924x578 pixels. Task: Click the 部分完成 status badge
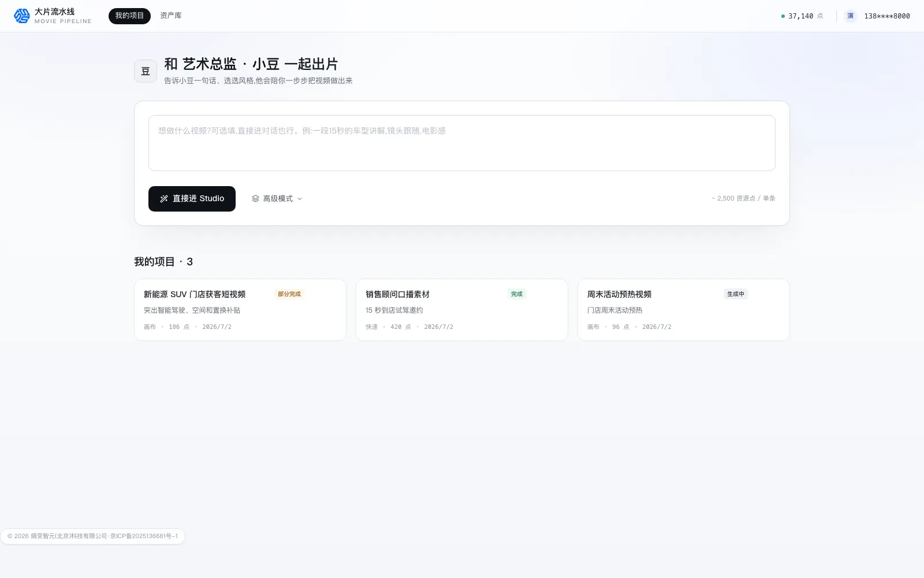click(289, 294)
